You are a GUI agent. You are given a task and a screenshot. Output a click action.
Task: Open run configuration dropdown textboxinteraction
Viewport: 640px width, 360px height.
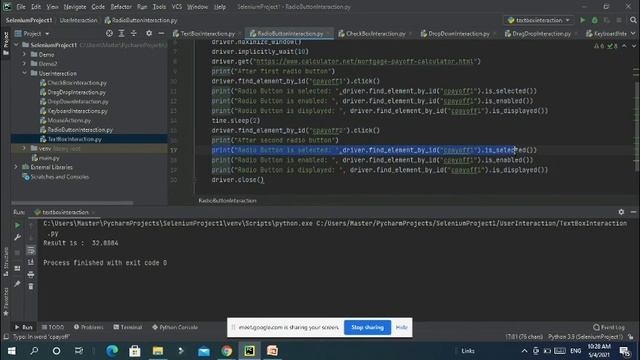point(538,20)
